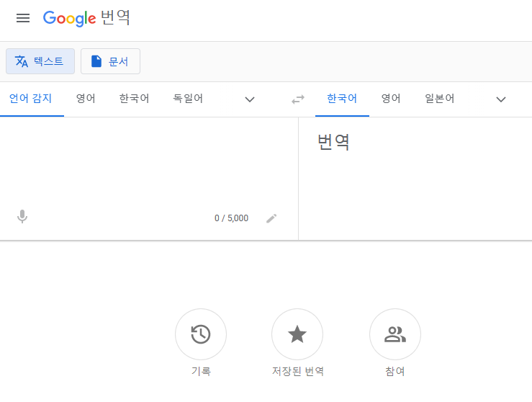Screen dimensions: 532x402
Task: Click the 0 / 5,000 character counter
Action: [231, 218]
